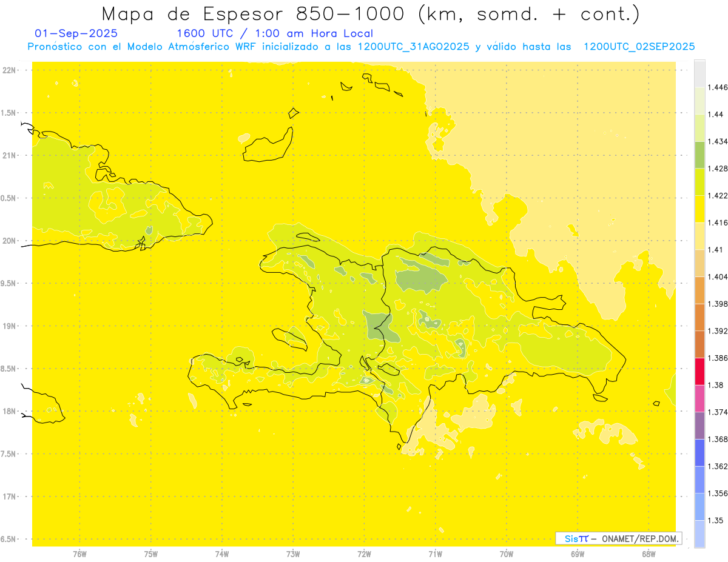Click the 68W longitude label
This screenshot has height=562, width=728.
(649, 554)
